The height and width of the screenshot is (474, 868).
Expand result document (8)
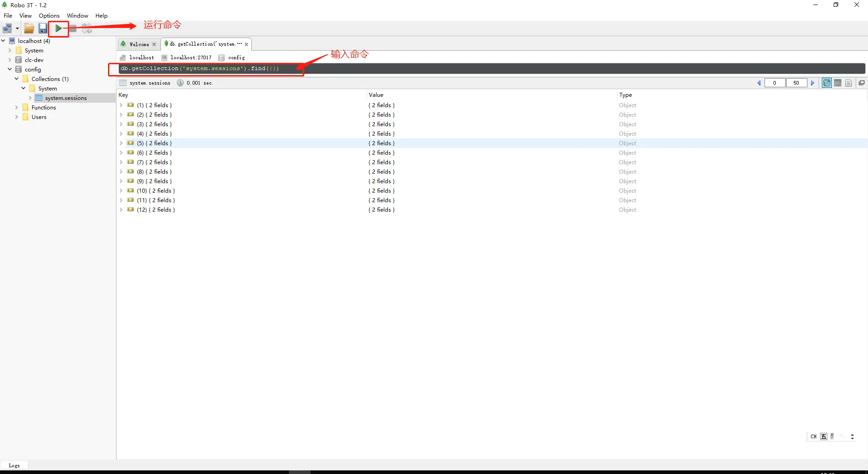(x=121, y=171)
